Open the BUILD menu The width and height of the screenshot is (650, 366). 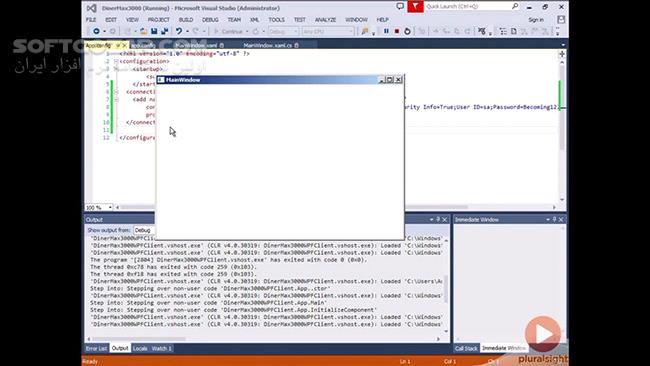click(x=186, y=19)
